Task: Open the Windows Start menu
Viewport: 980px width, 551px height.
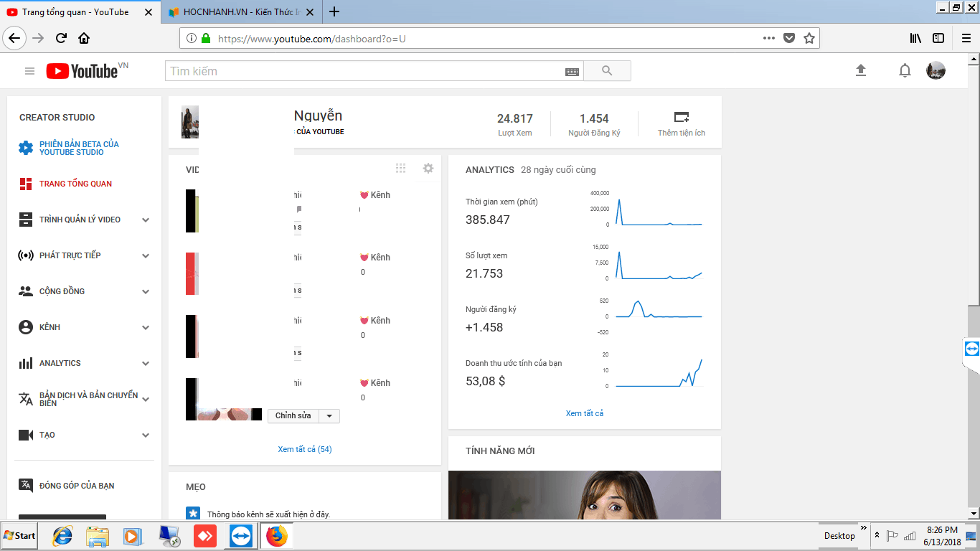Action: (19, 536)
